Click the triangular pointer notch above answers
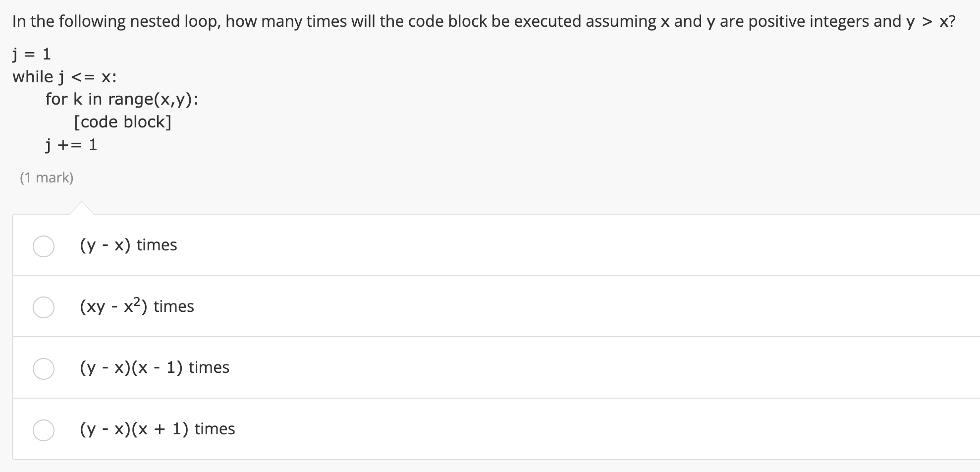 (82, 208)
